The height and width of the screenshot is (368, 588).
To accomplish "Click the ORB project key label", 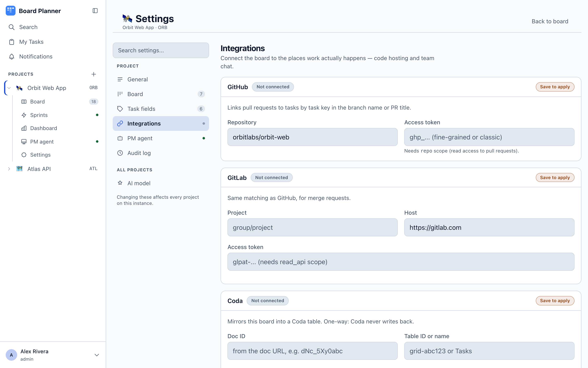I will click(93, 88).
